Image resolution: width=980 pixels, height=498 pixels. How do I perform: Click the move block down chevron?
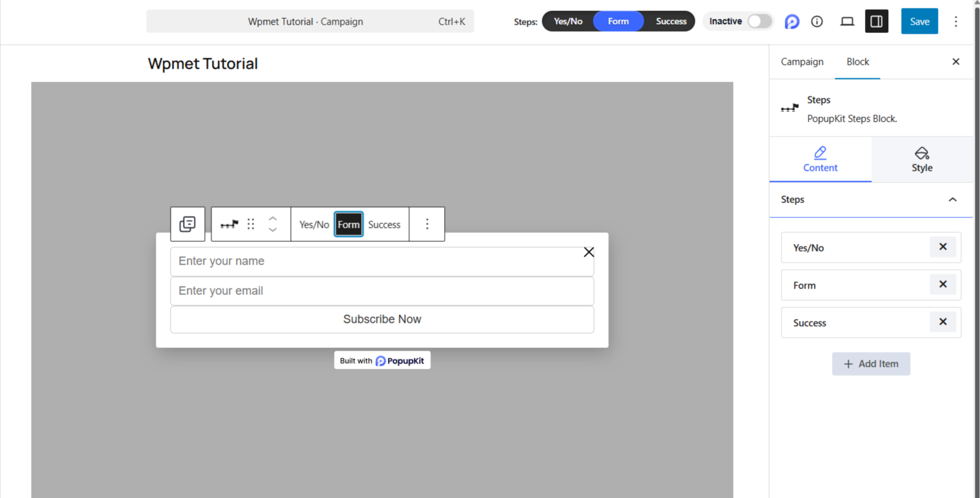tap(272, 231)
